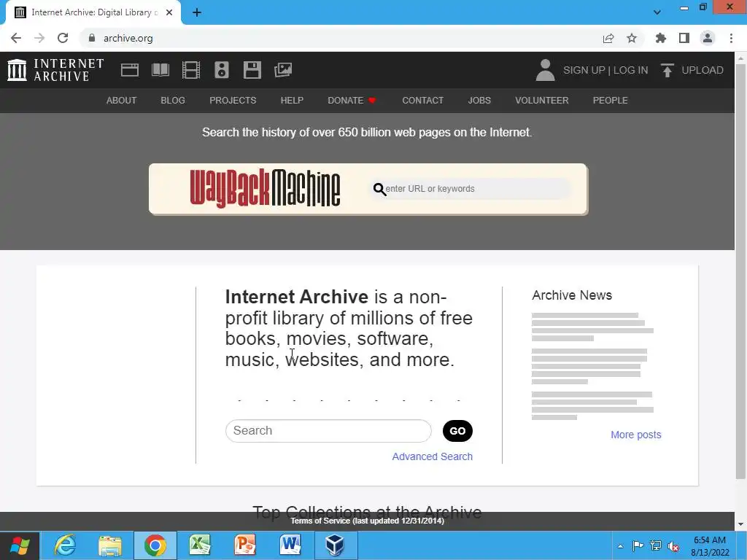Viewport: 747px width, 560px height.
Task: Click the user avatar icon
Action: 545,70
